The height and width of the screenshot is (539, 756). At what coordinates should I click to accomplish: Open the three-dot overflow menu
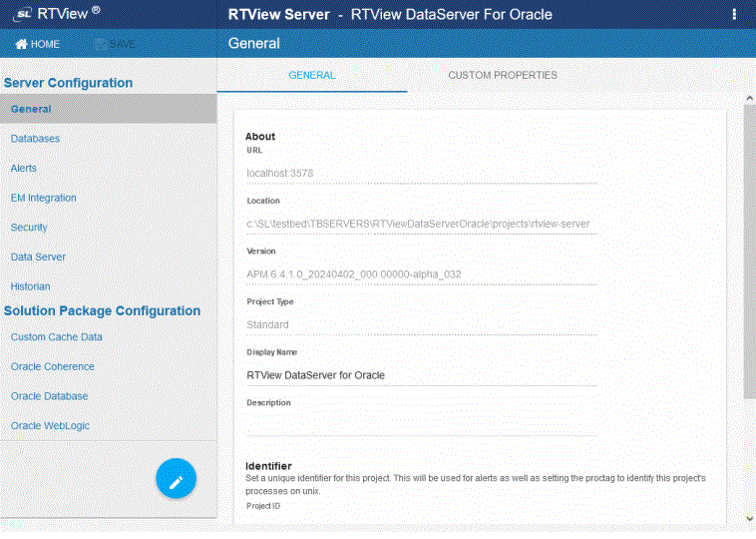coord(734,15)
